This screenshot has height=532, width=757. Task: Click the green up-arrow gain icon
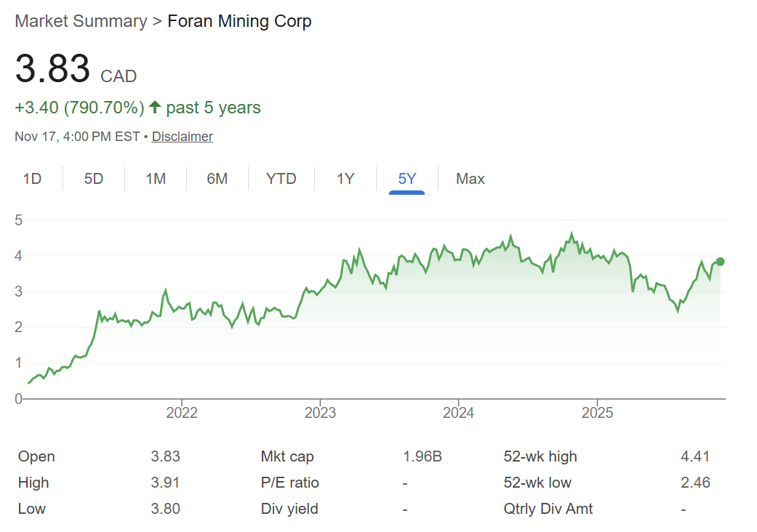tap(155, 108)
